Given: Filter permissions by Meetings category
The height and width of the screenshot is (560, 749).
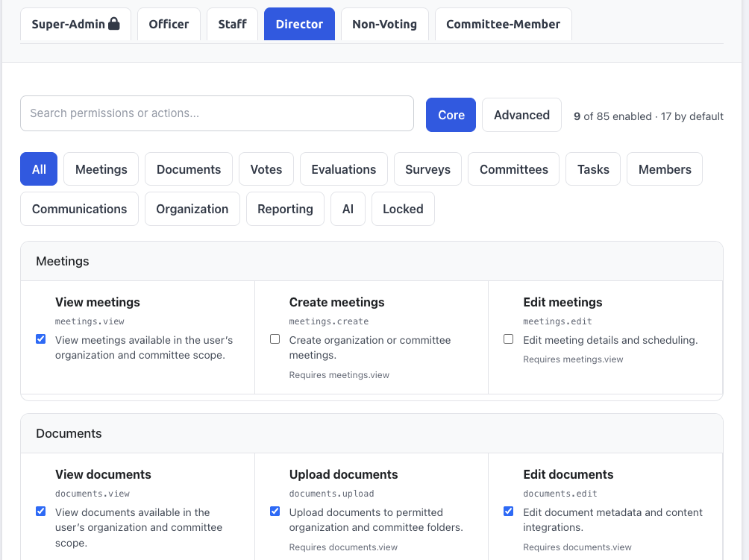Looking at the screenshot, I should (x=101, y=169).
